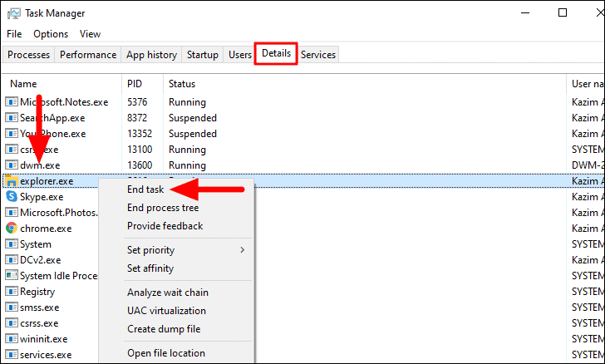Select the chrome.exe process name
This screenshot has width=605, height=364.
tap(46, 229)
